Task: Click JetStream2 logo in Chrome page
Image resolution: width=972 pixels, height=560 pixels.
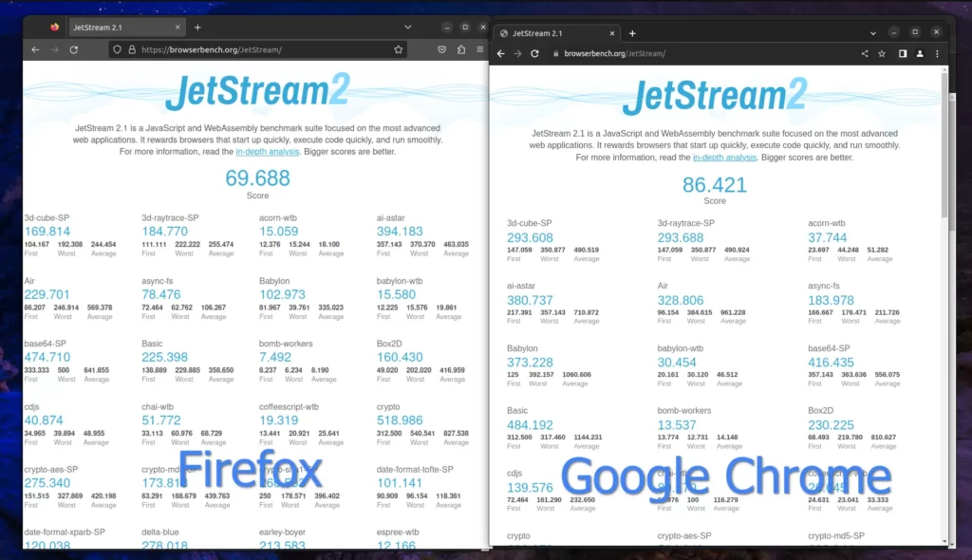Action: point(715,96)
